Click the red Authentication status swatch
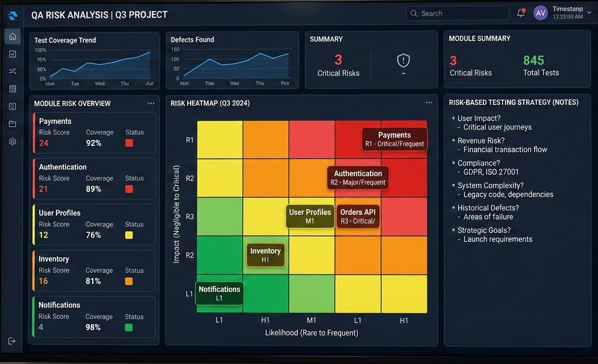 (x=129, y=189)
